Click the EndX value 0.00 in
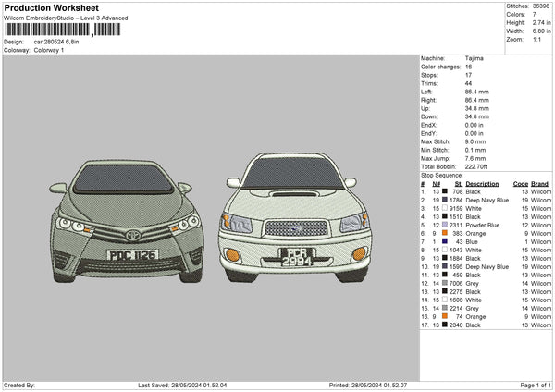Image resolution: width=555 pixels, height=392 pixels. [x=474, y=125]
